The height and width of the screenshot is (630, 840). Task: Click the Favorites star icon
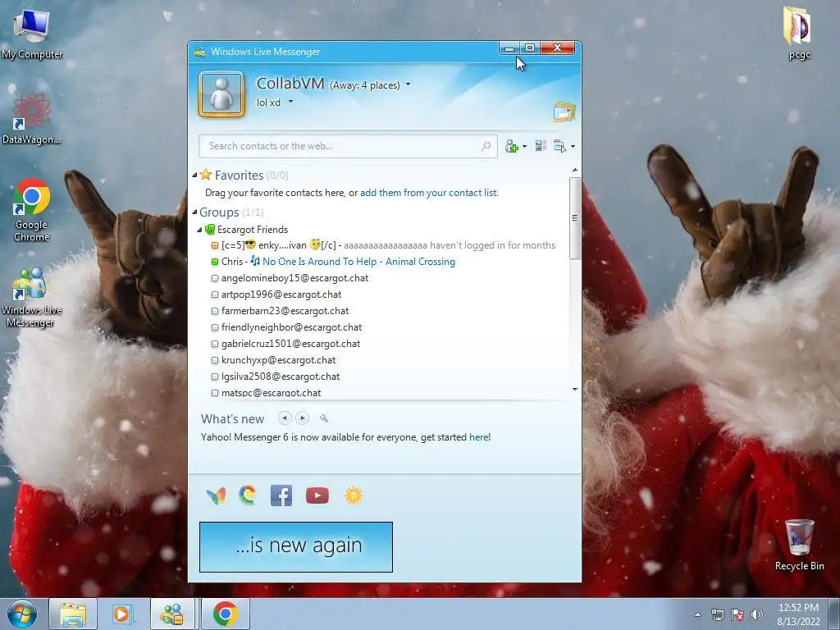[206, 175]
